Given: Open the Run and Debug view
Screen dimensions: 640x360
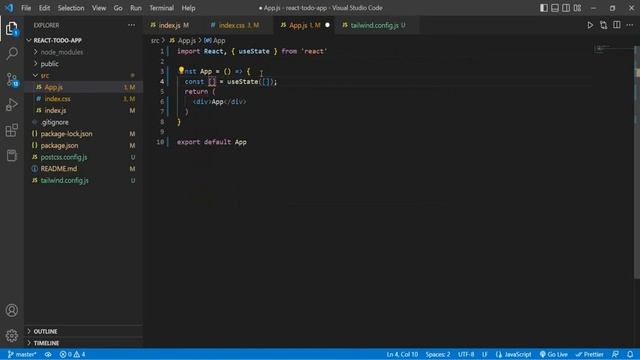Looking at the screenshot, I should pos(12,104).
